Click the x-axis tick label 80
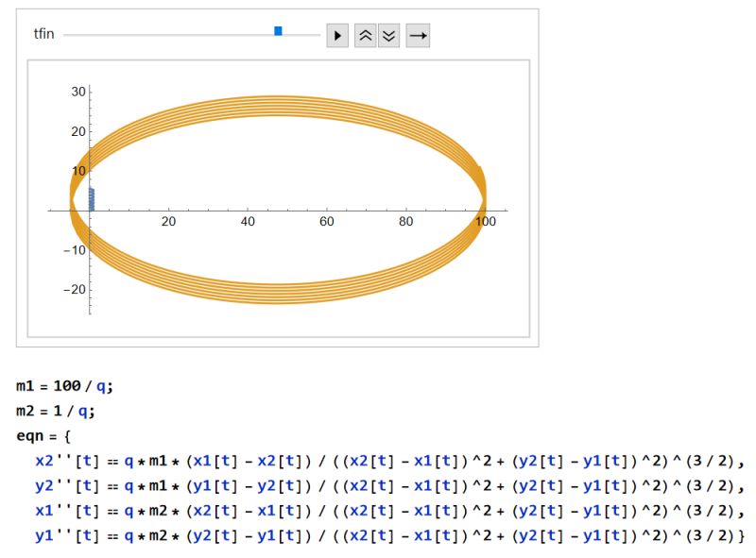Image resolution: width=756 pixels, height=558 pixels. 405,222
